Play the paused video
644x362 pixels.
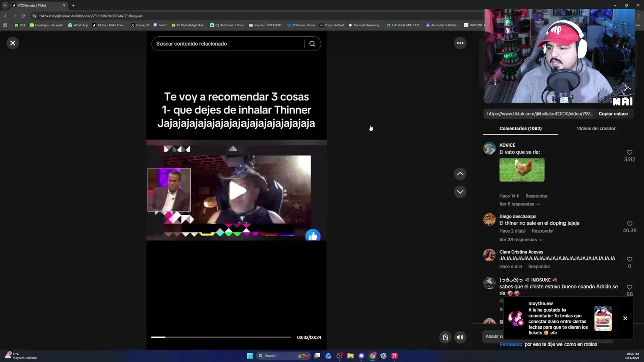237,191
